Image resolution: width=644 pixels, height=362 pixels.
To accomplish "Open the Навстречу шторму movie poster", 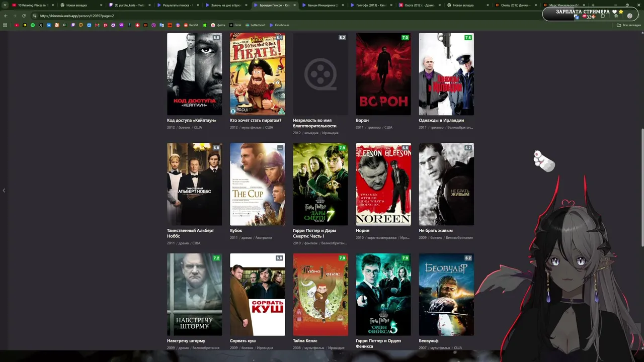I will point(195,294).
